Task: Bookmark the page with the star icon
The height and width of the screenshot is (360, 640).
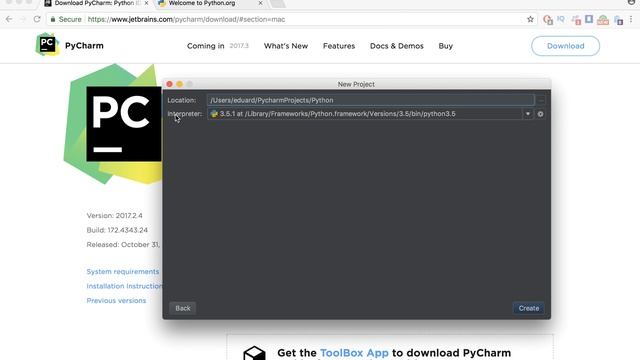Action: (530, 19)
